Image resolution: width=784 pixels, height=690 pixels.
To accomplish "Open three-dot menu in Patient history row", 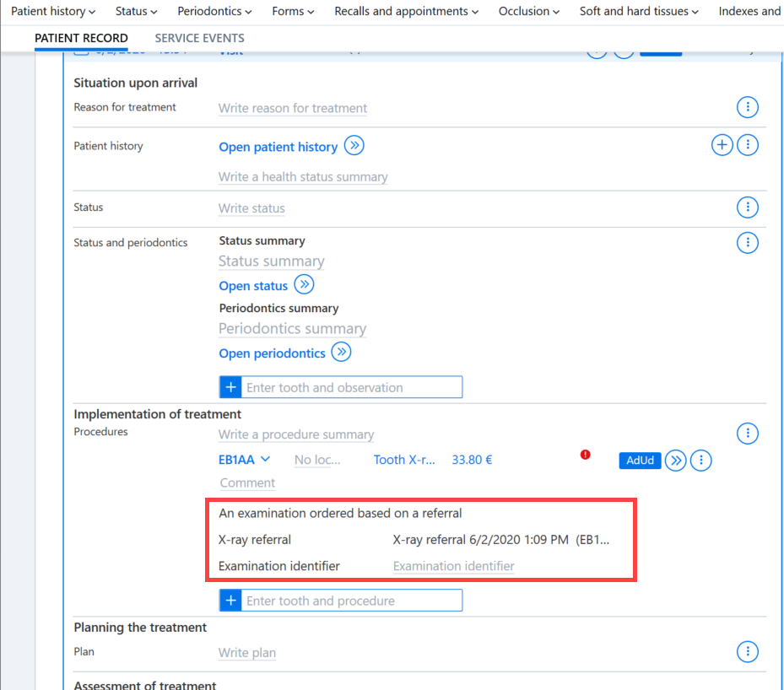I will (748, 145).
